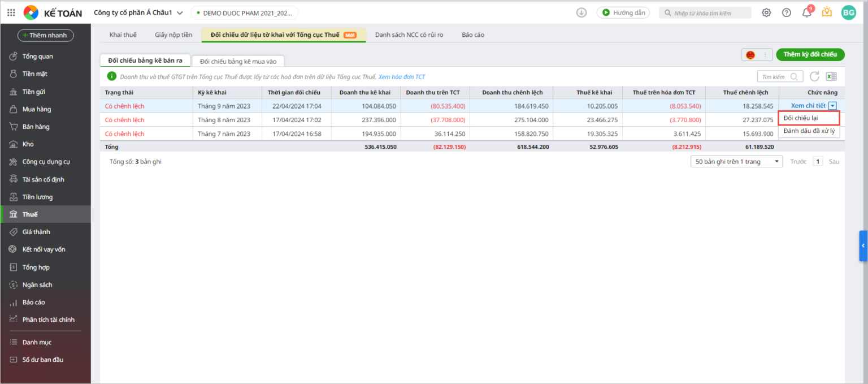
Task: Open the Giấy nộp tiền tab
Action: 173,35
